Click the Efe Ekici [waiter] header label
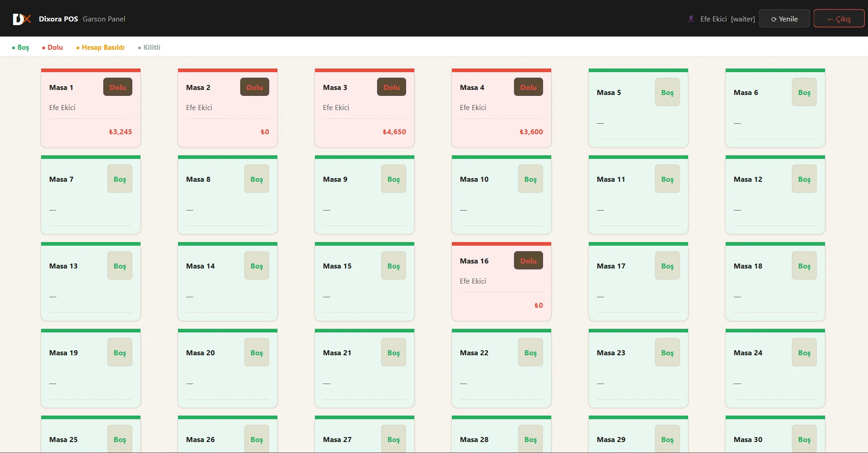The height and width of the screenshot is (453, 868). click(x=727, y=19)
